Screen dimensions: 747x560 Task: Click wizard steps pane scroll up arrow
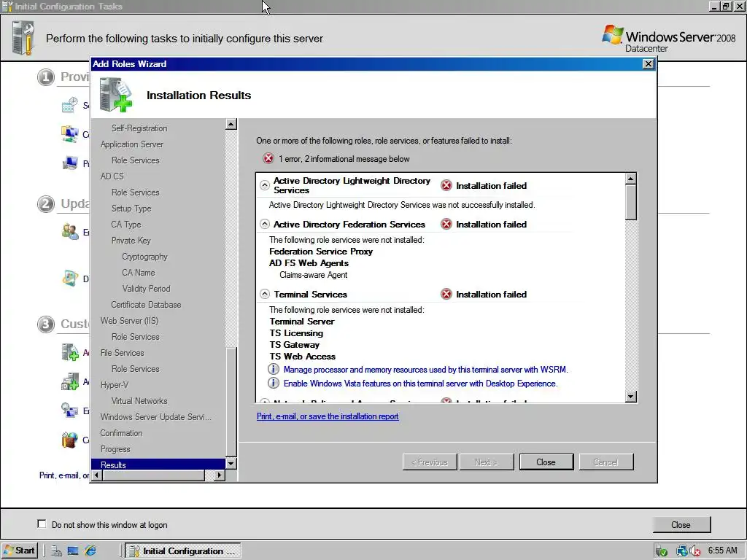pyautogui.click(x=231, y=124)
